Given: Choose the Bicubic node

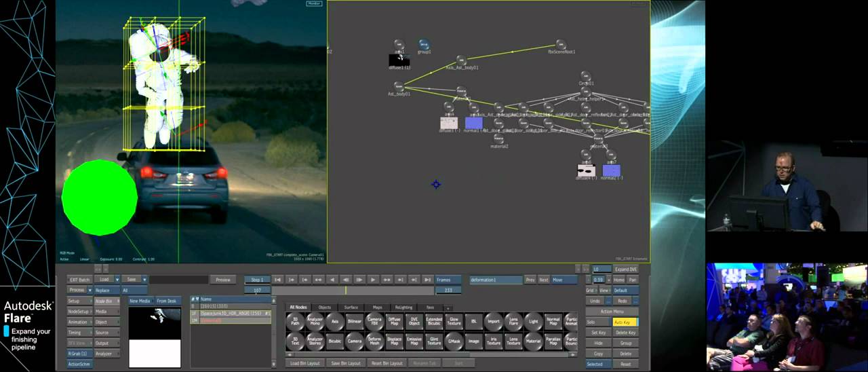Looking at the screenshot, I should [x=335, y=341].
